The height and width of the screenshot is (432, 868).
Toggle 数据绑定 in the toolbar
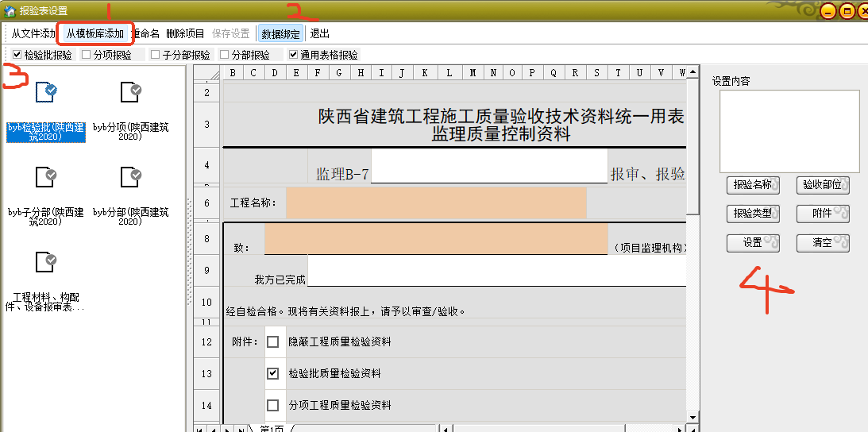281,34
